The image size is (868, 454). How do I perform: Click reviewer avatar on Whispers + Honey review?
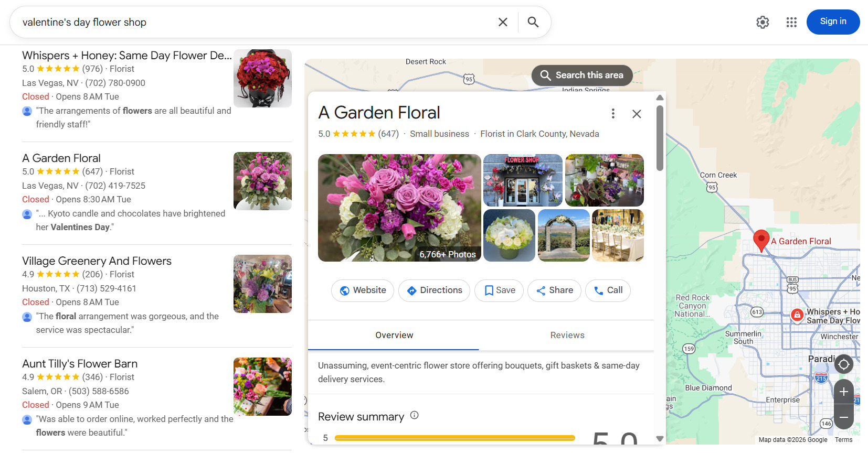27,111
